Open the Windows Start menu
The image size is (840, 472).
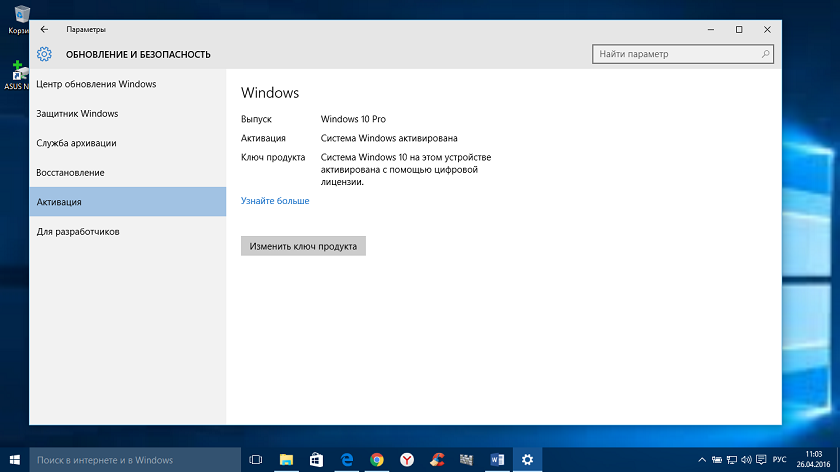[14, 460]
